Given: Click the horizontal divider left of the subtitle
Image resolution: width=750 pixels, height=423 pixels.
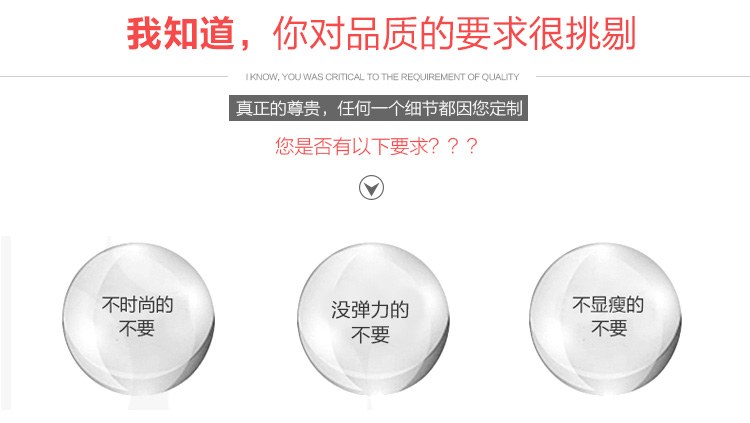Looking at the screenshot, I should (x=114, y=76).
